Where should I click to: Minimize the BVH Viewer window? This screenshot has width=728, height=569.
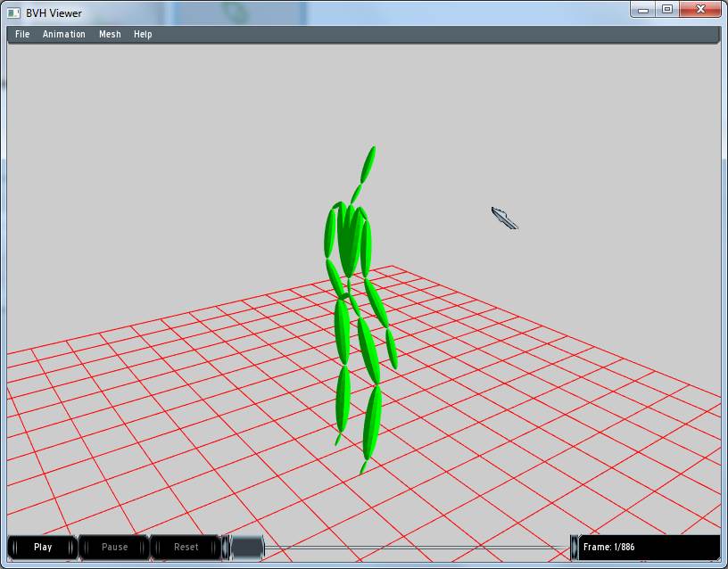click(643, 10)
